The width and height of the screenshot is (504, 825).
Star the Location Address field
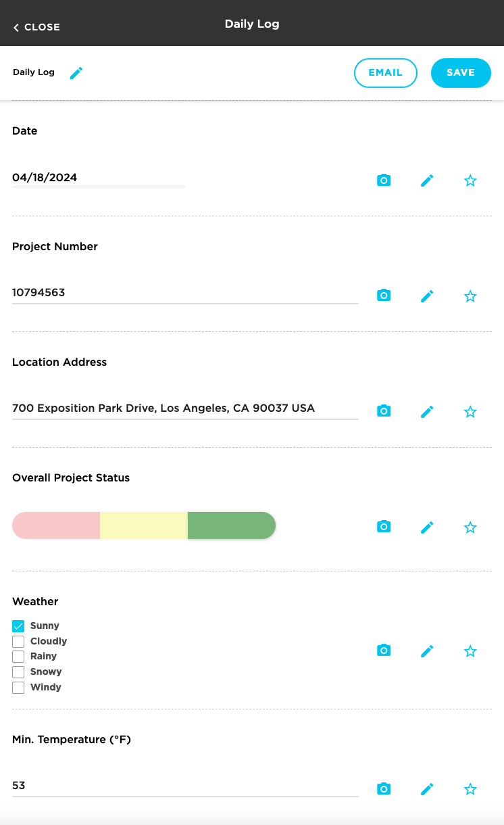click(470, 411)
